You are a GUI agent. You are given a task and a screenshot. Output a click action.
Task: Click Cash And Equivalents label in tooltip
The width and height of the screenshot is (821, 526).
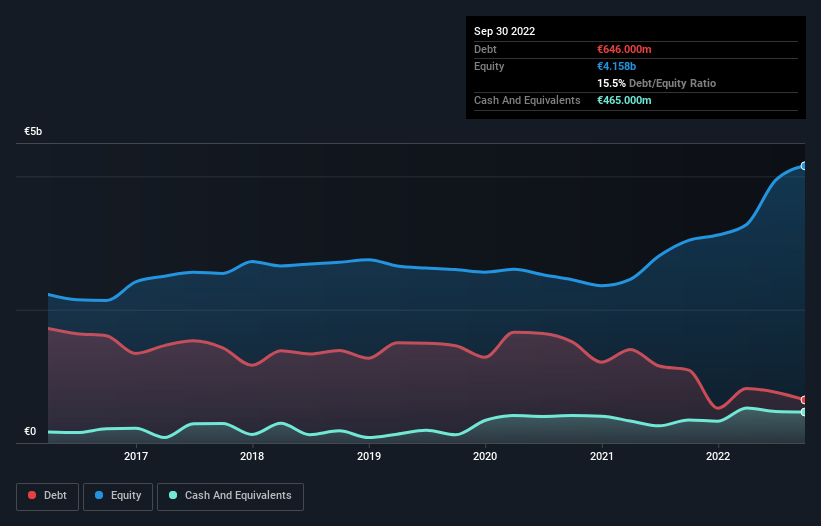point(527,100)
